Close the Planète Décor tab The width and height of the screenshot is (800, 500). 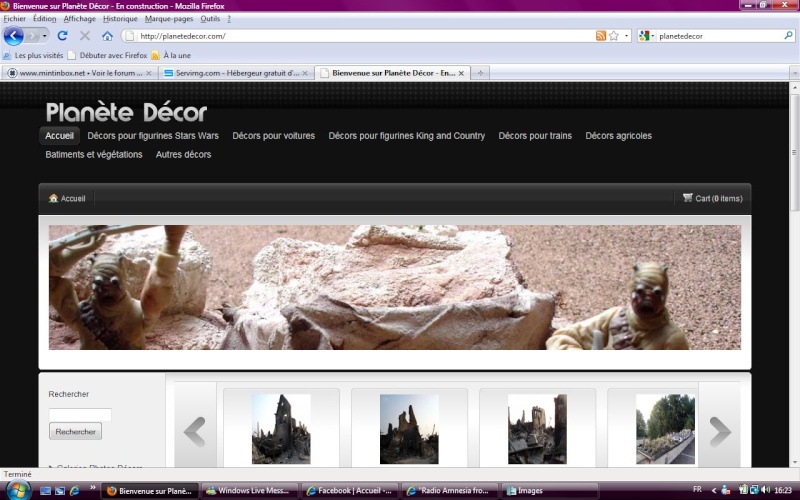461,73
